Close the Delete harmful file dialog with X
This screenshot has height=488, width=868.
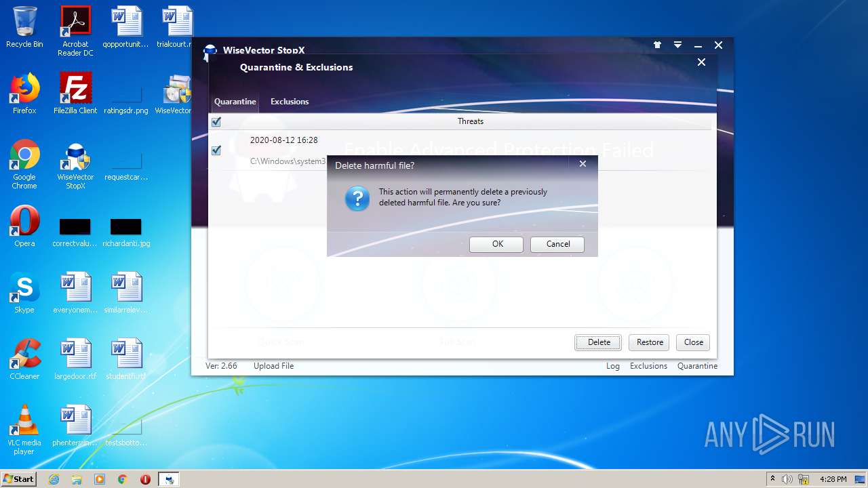tap(583, 164)
